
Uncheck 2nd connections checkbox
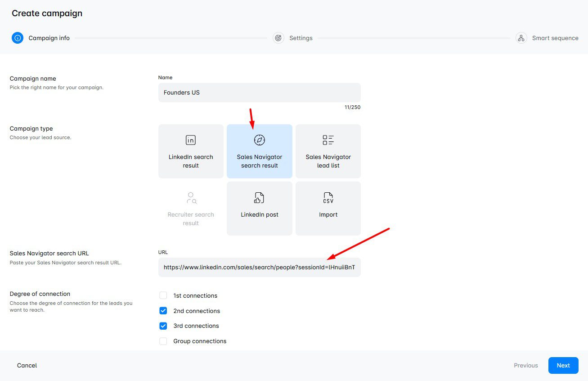[163, 311]
